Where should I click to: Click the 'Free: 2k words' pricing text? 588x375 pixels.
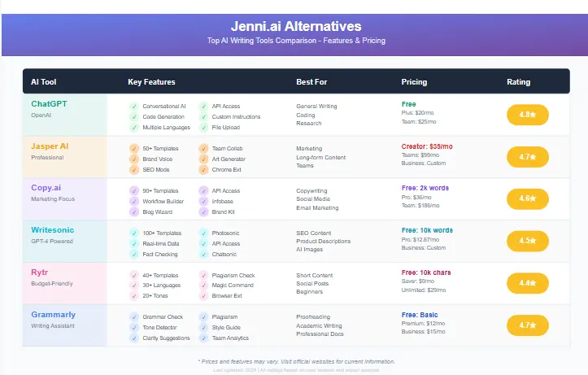tap(425, 188)
